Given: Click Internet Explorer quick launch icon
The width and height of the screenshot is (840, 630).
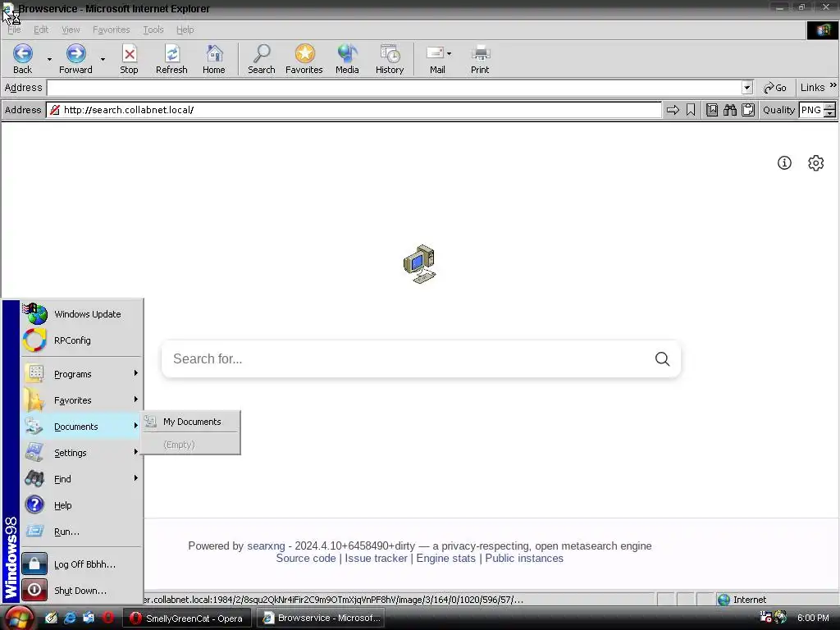Looking at the screenshot, I should pyautogui.click(x=71, y=618).
